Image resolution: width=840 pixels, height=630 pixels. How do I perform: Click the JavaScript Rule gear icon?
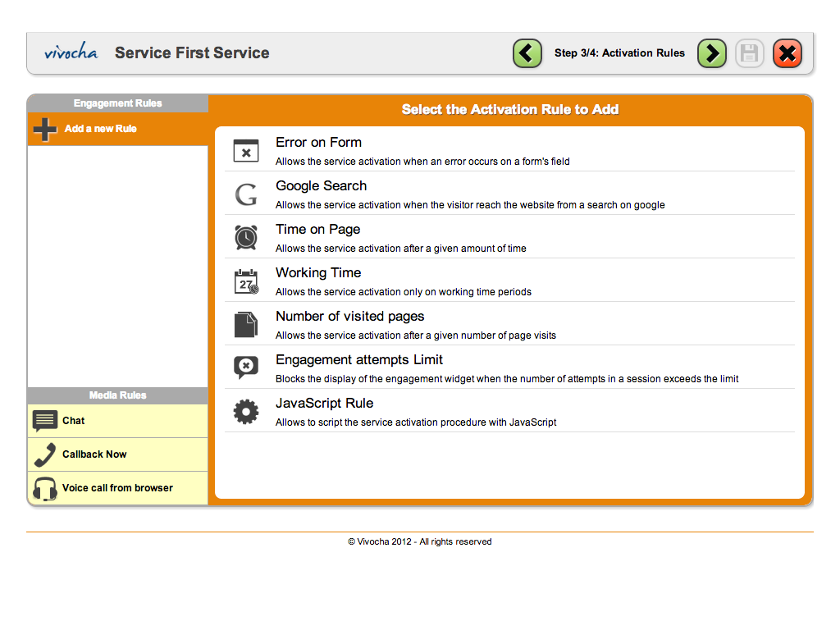coord(246,411)
